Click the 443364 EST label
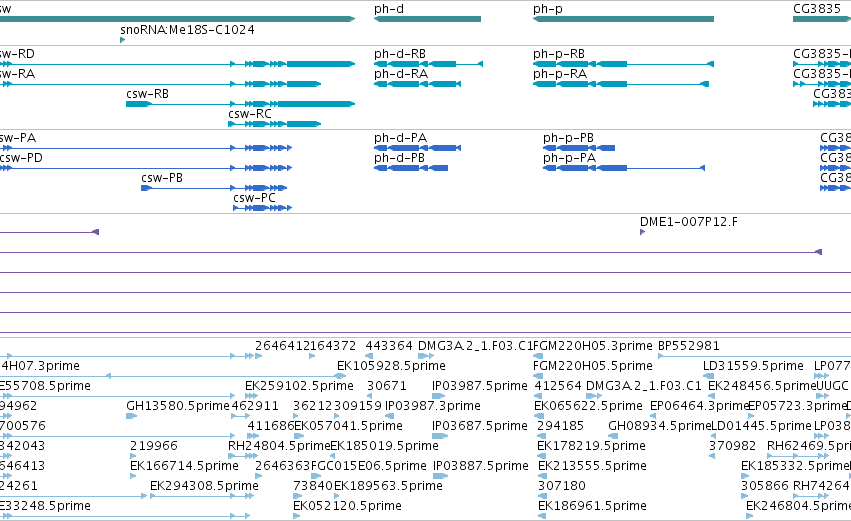 [389, 346]
